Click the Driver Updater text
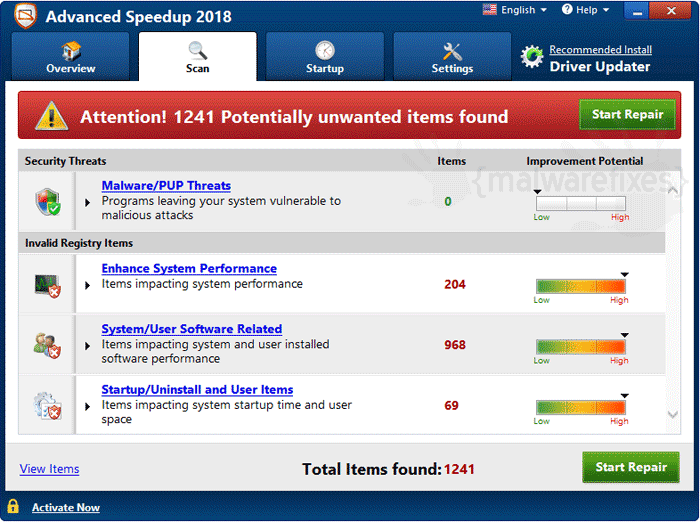The image size is (700, 522). click(x=600, y=67)
